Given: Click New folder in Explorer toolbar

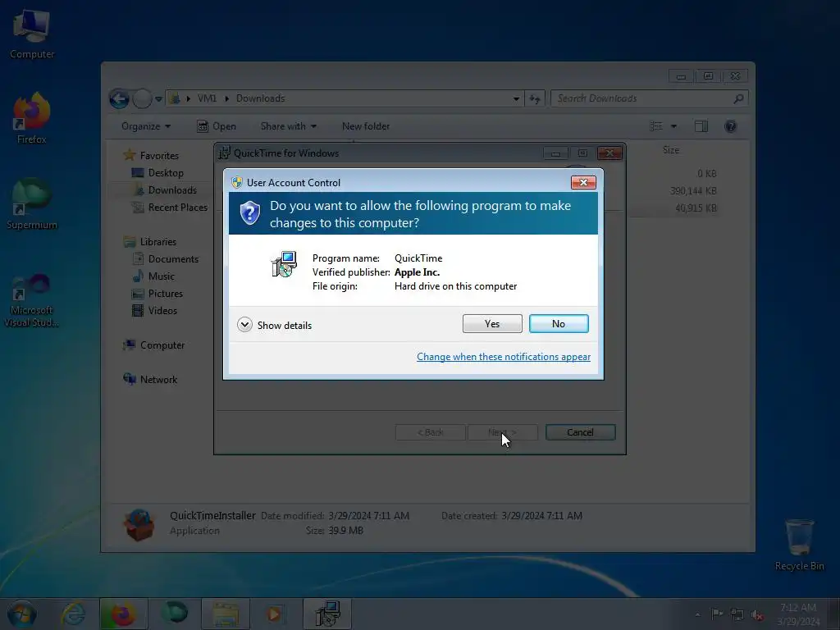Looking at the screenshot, I should point(366,126).
